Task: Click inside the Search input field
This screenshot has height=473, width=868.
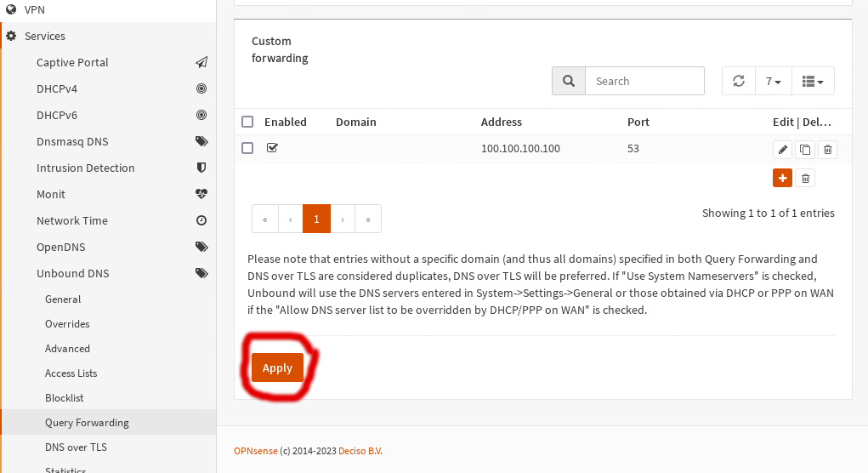Action: 644,81
